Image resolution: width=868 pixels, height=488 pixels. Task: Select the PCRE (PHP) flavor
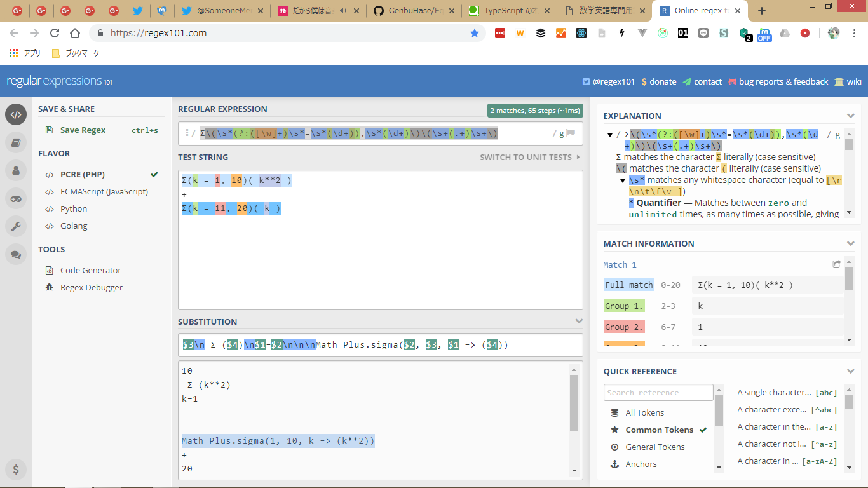[x=82, y=174]
